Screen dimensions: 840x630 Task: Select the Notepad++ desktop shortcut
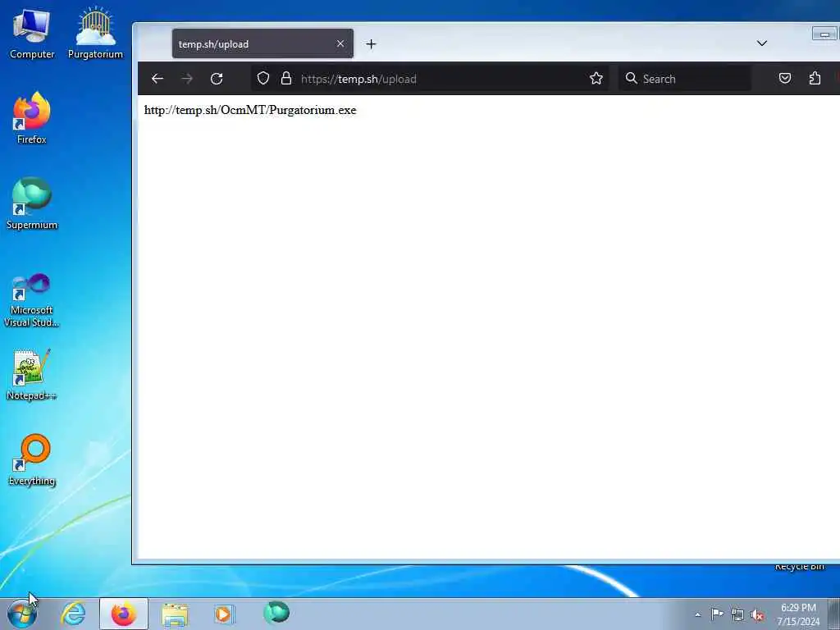tap(32, 375)
